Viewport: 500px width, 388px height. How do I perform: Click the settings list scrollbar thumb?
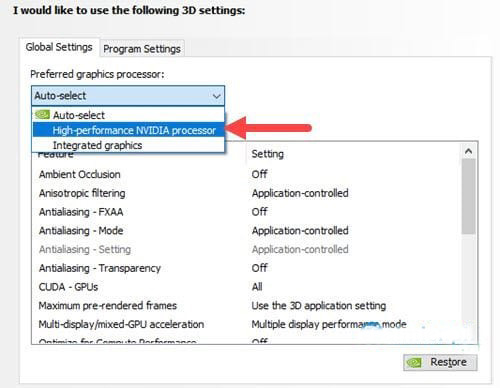(x=468, y=197)
